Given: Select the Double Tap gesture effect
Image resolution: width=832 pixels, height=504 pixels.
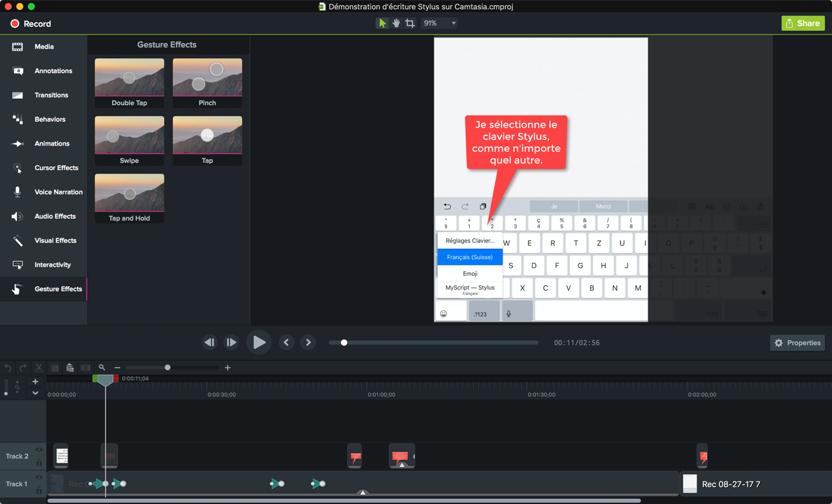Looking at the screenshot, I should pyautogui.click(x=129, y=83).
